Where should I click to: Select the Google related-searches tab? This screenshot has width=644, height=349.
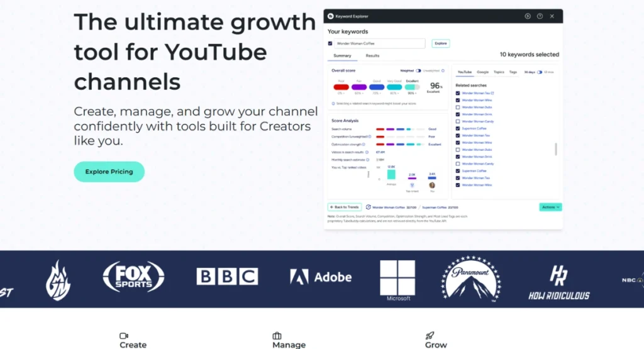(482, 72)
